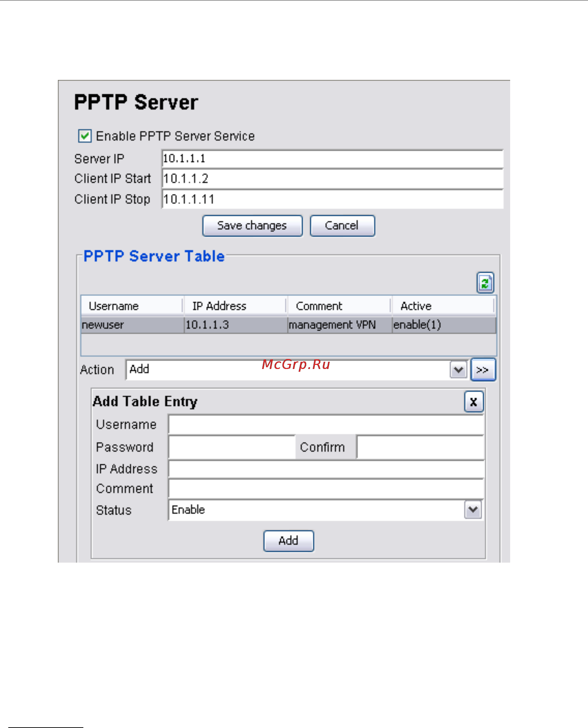Viewport: 588px width, 728px height.
Task: Expand the Status dropdown arrow
Action: click(473, 510)
